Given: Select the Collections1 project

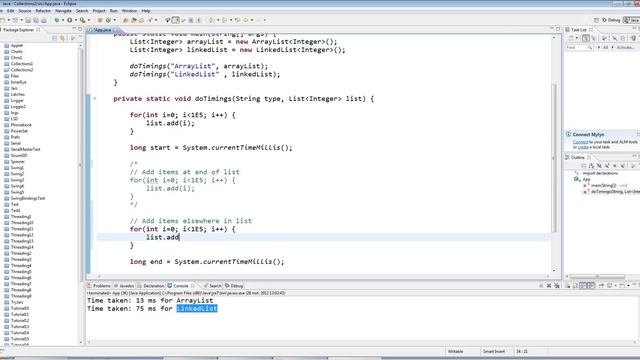Looking at the screenshot, I should (x=22, y=64).
